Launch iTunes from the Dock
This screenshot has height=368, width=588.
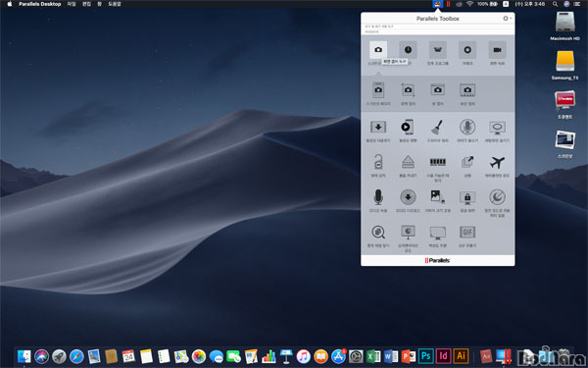tap(304, 356)
